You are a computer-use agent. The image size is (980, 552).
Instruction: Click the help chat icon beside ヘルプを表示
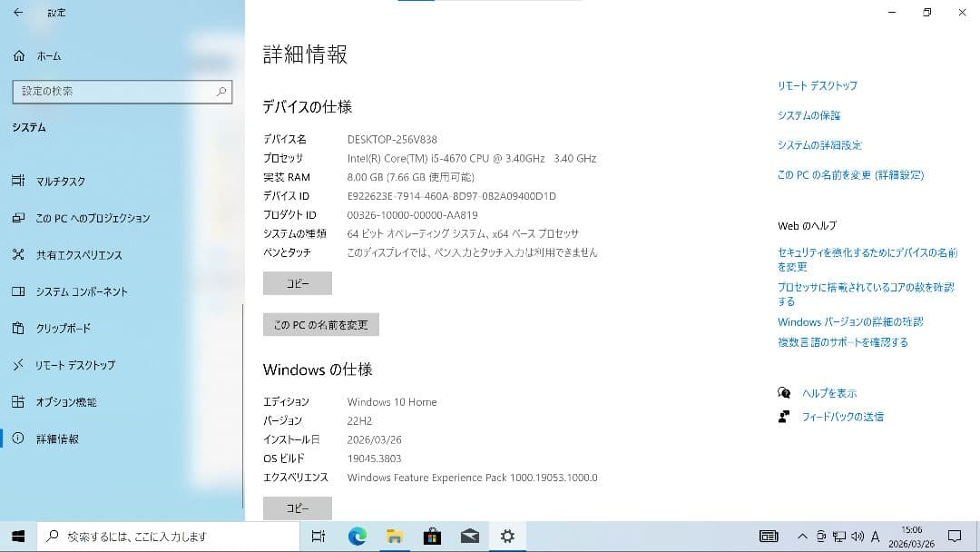(x=784, y=392)
